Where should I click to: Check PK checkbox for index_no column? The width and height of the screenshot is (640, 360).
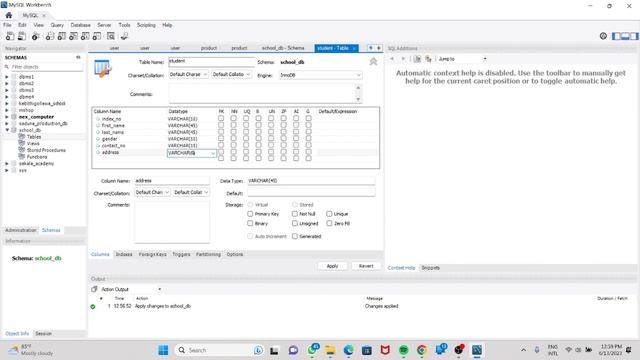221,118
